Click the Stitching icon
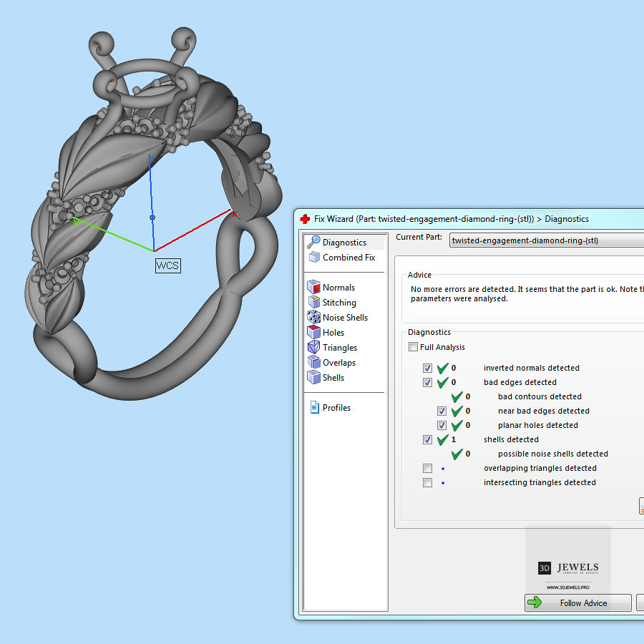 coord(314,302)
